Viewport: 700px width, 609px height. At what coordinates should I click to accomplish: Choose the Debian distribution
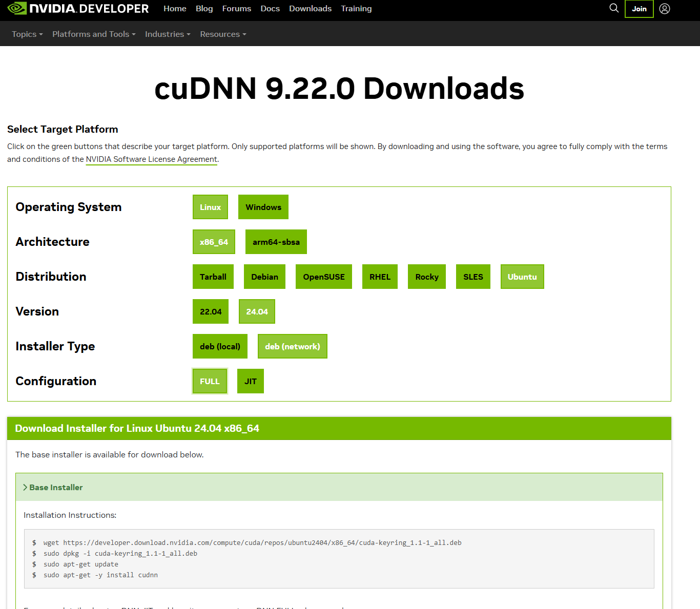tap(264, 277)
